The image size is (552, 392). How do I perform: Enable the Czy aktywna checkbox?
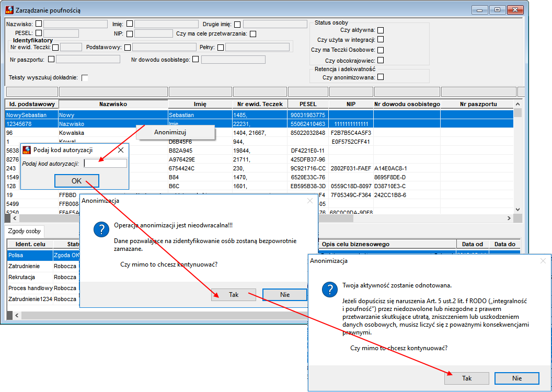click(x=380, y=30)
